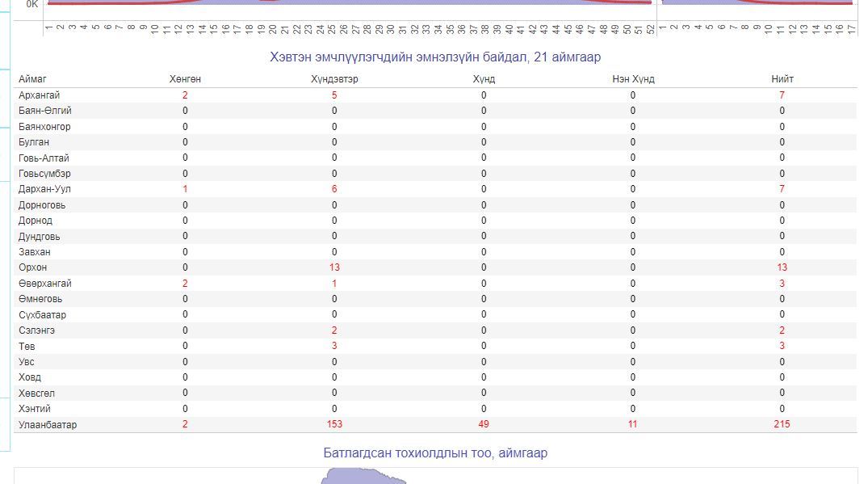Click the map shape below the heading

point(363,479)
